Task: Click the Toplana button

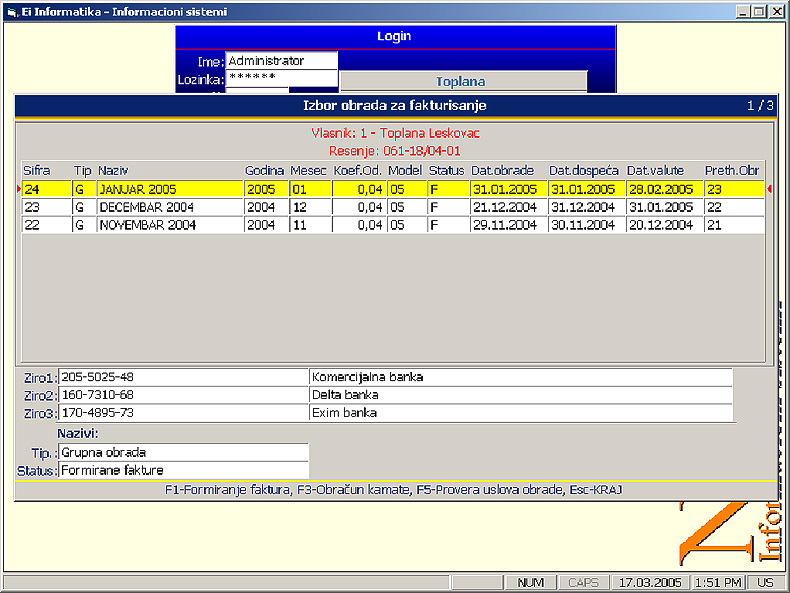Action: (x=461, y=82)
